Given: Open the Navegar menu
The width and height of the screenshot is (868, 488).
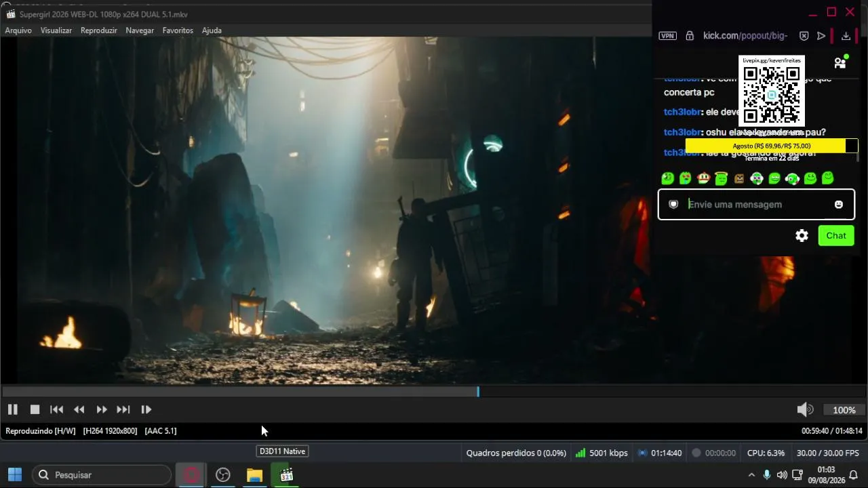Looking at the screenshot, I should pos(140,30).
